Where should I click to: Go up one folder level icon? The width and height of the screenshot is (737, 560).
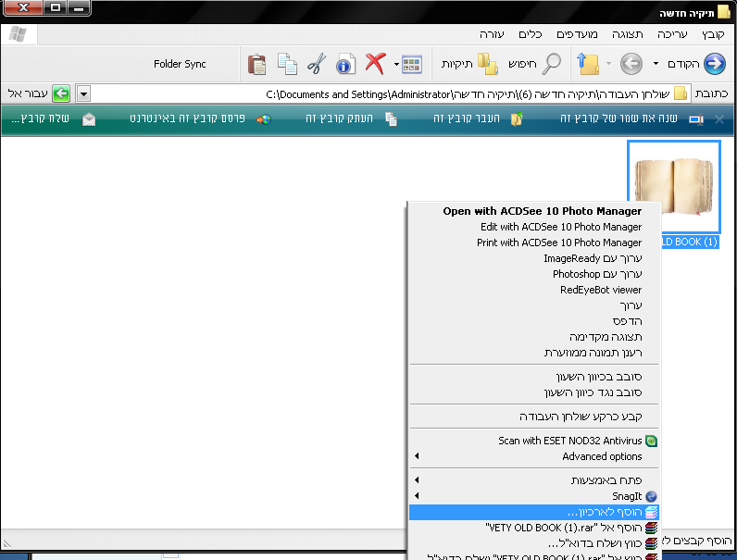click(588, 64)
